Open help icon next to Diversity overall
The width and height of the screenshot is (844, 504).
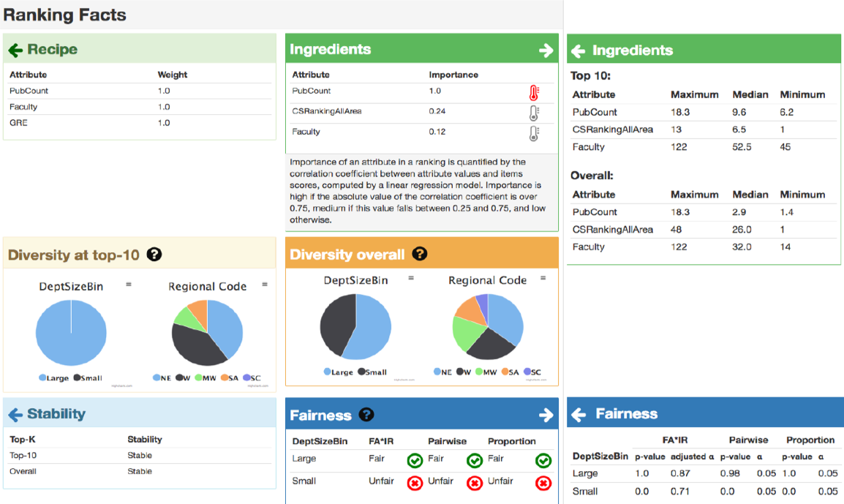(x=419, y=254)
